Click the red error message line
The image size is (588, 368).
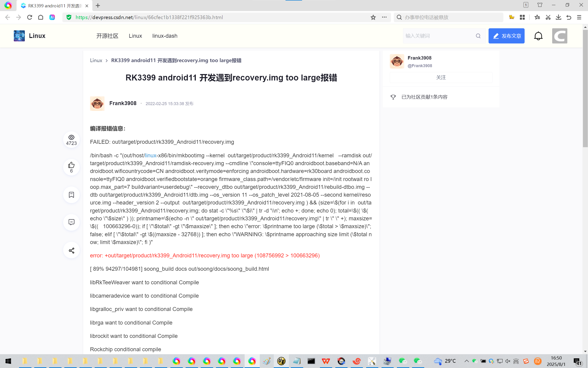coord(205,256)
